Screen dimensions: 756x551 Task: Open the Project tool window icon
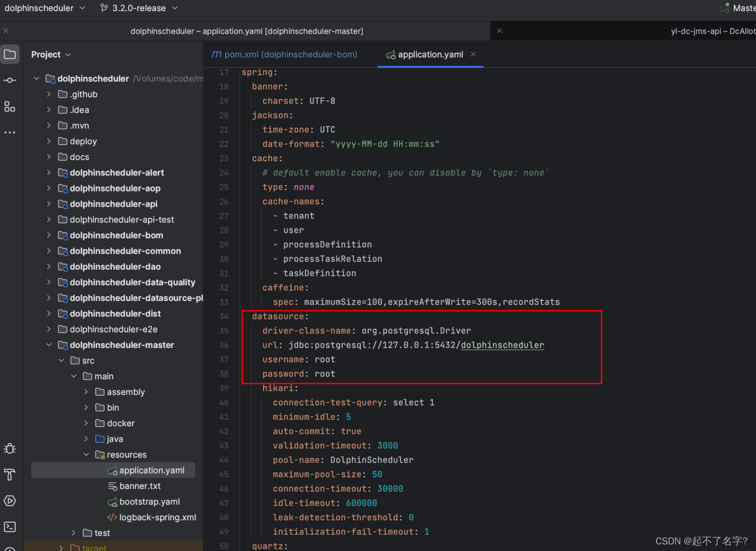click(x=10, y=54)
